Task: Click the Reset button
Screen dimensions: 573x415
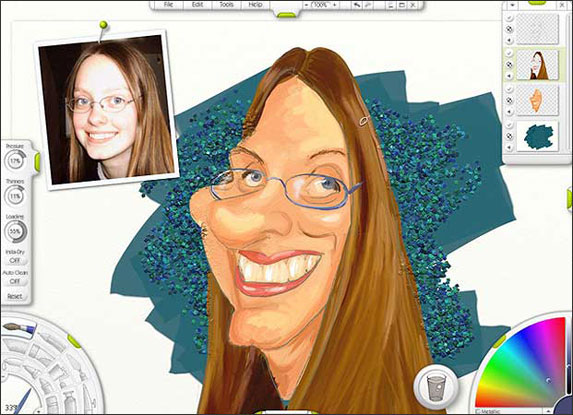Action: (x=15, y=296)
